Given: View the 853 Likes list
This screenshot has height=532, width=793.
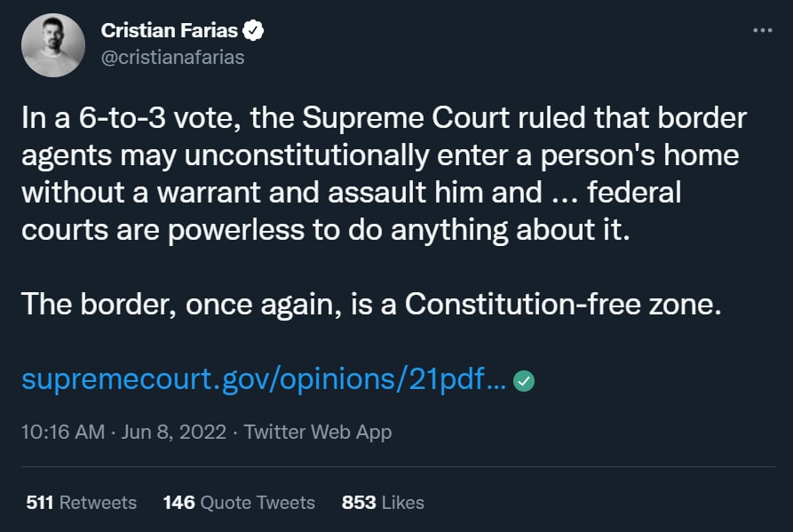Looking at the screenshot, I should point(382,503).
